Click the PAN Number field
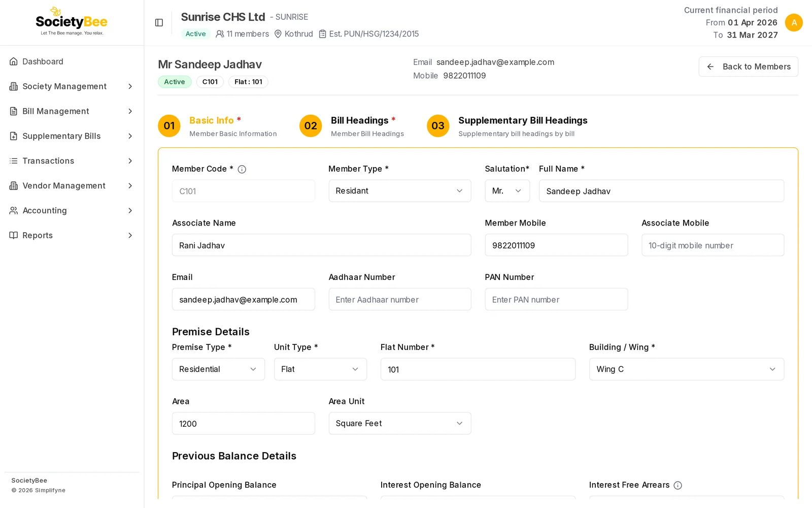812x508 pixels. tap(556, 300)
